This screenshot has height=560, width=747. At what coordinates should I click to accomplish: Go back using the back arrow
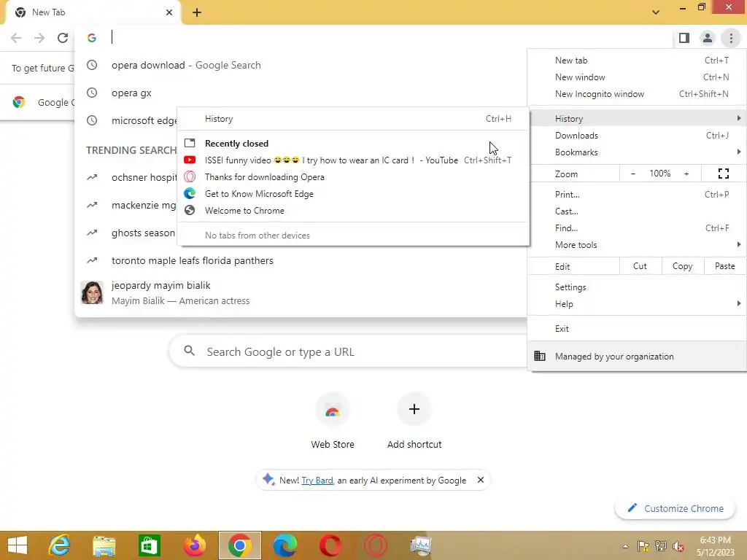pyautogui.click(x=16, y=38)
